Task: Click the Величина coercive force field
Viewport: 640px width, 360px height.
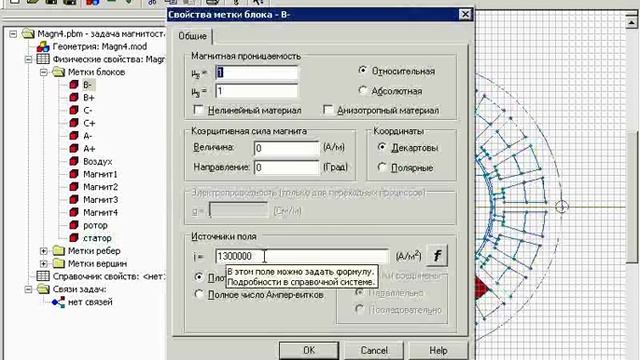Action: tap(287, 148)
